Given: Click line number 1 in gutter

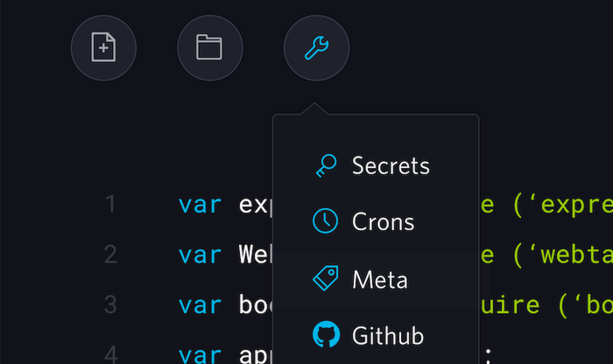Looking at the screenshot, I should 110,205.
